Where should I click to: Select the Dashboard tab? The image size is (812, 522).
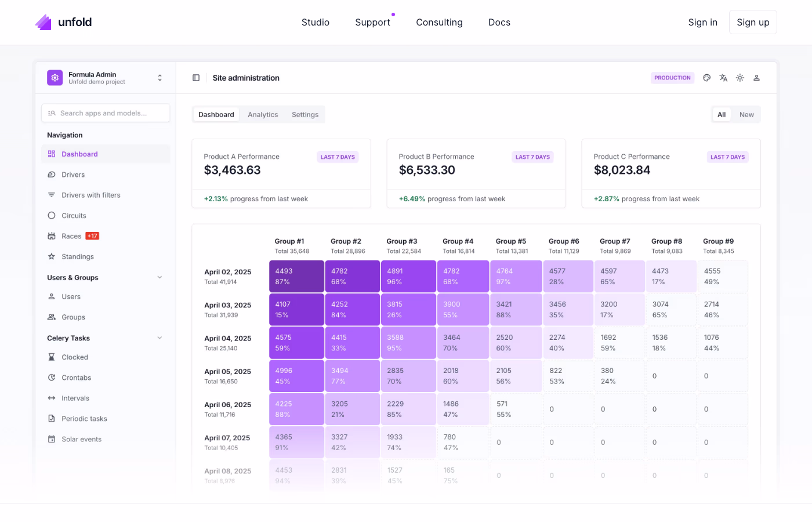click(216, 115)
